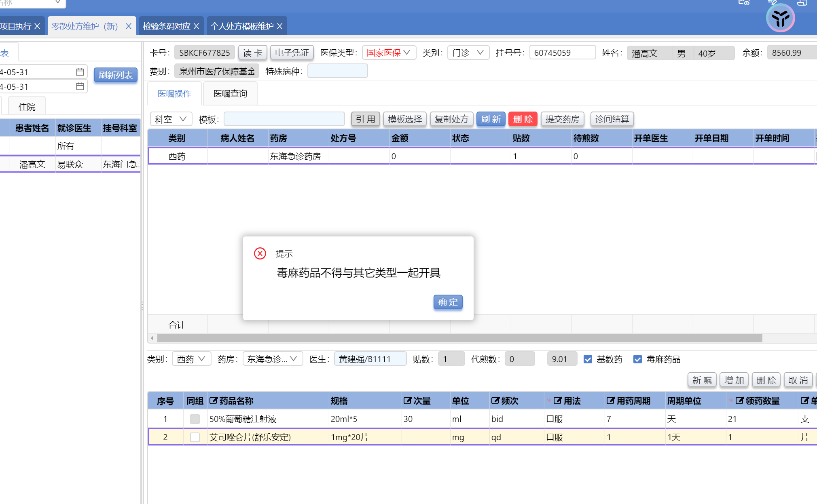Uncheck the 基数药 checkbox
The height and width of the screenshot is (504, 817).
(x=588, y=359)
